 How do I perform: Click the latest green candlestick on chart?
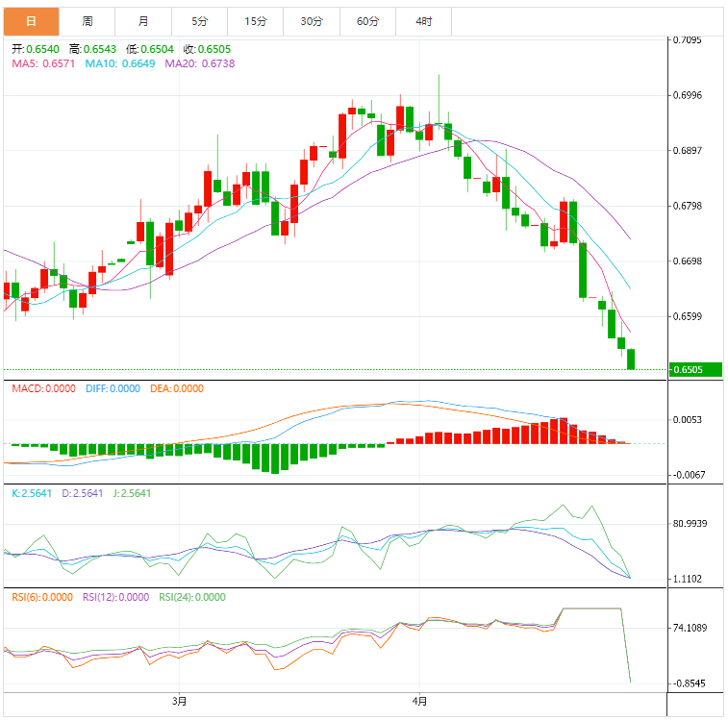tap(631, 359)
